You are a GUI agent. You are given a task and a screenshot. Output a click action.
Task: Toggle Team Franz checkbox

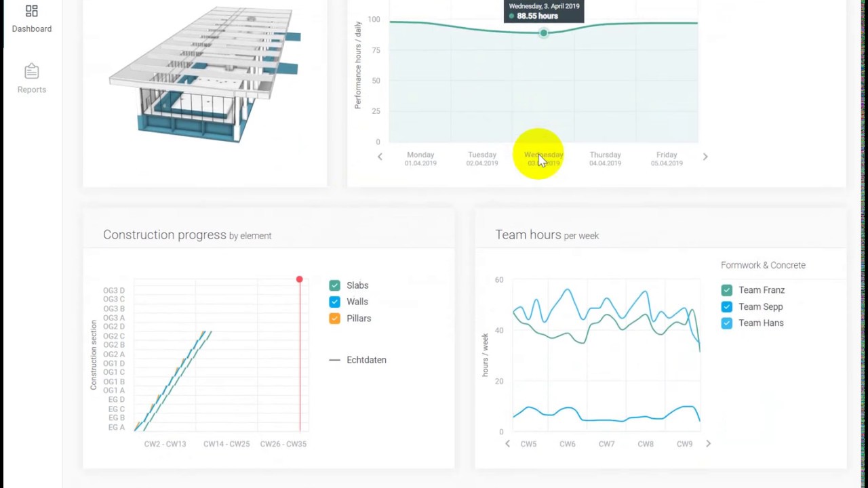pyautogui.click(x=726, y=290)
